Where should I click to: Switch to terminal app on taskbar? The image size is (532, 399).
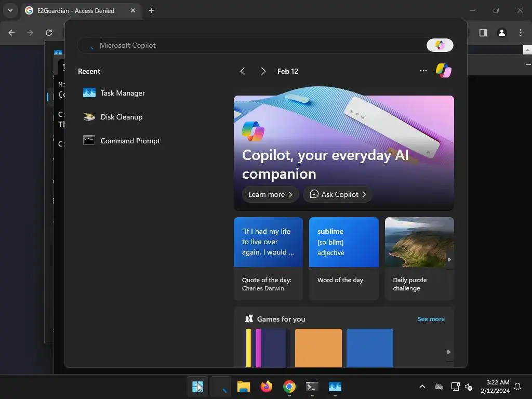pyautogui.click(x=312, y=387)
